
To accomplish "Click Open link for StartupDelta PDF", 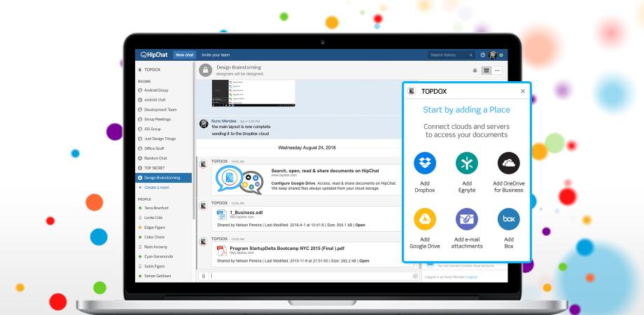I will 364,261.
